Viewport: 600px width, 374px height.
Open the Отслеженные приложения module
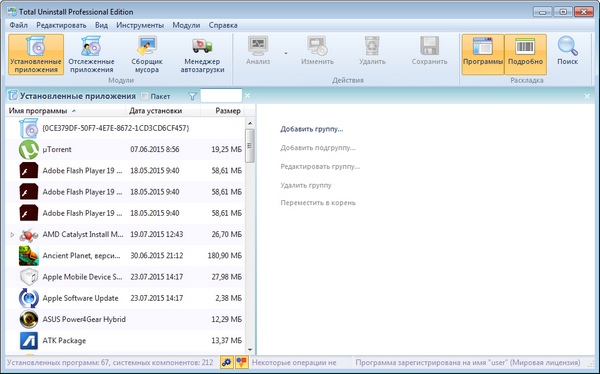coord(91,54)
